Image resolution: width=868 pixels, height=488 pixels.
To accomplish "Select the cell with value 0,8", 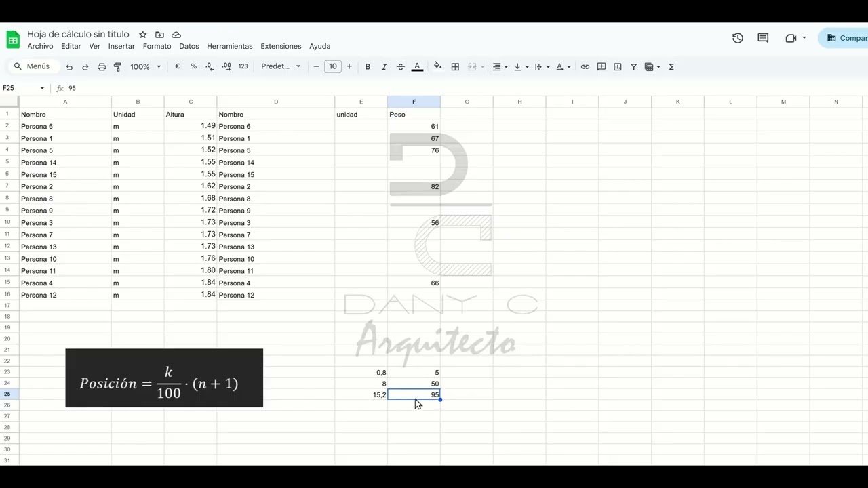I will click(x=361, y=373).
